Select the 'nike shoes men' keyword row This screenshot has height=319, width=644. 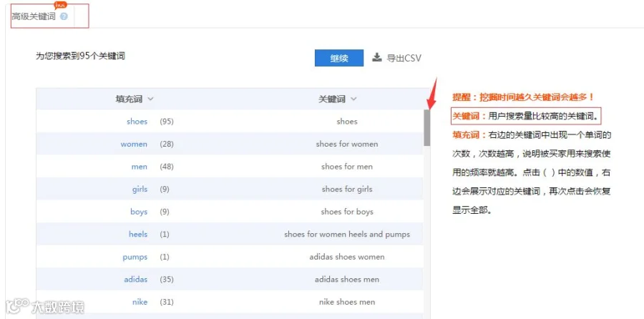pyautogui.click(x=230, y=302)
